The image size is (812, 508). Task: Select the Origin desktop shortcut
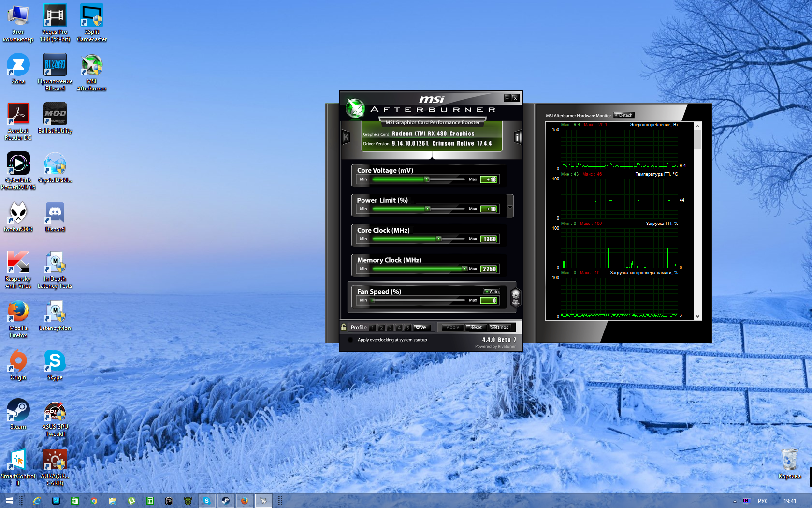click(x=18, y=365)
